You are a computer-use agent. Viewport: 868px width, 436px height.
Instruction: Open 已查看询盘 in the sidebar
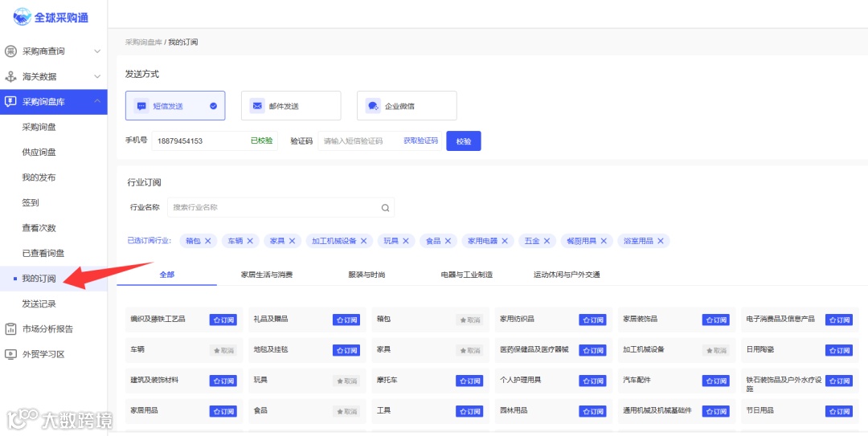pyautogui.click(x=43, y=253)
